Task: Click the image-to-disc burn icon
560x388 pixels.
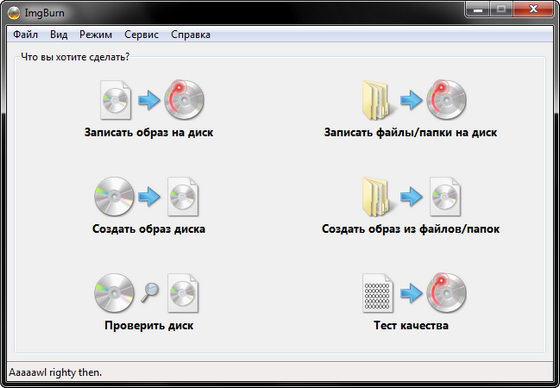Action: (152, 100)
